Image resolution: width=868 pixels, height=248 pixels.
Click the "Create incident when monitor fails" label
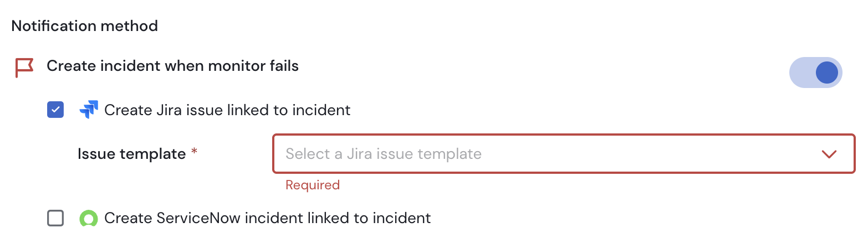pos(172,66)
